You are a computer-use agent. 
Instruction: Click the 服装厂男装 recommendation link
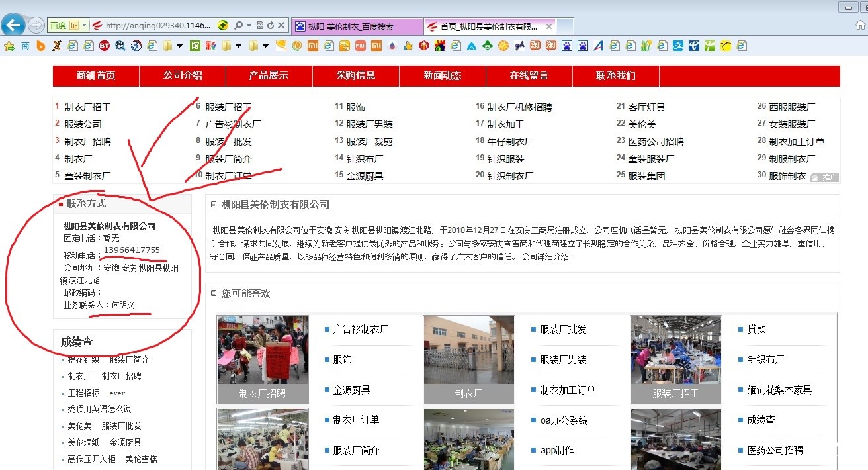click(x=563, y=359)
